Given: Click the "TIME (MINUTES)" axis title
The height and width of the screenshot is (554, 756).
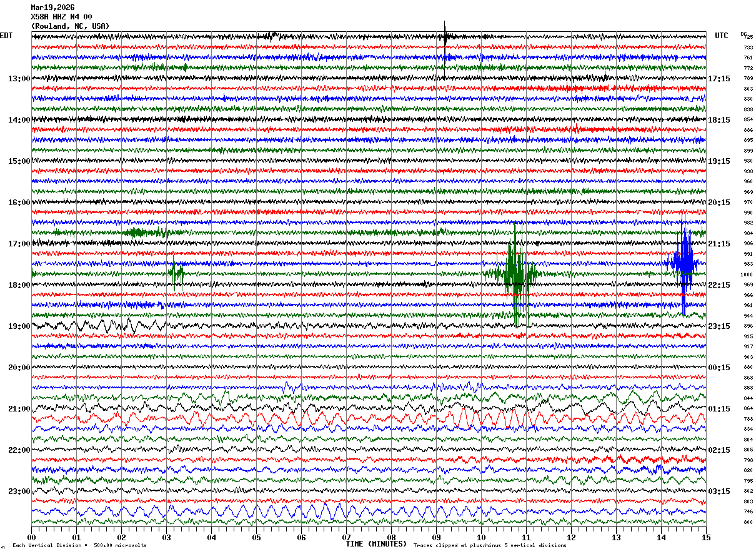Looking at the screenshot, I should [x=376, y=544].
